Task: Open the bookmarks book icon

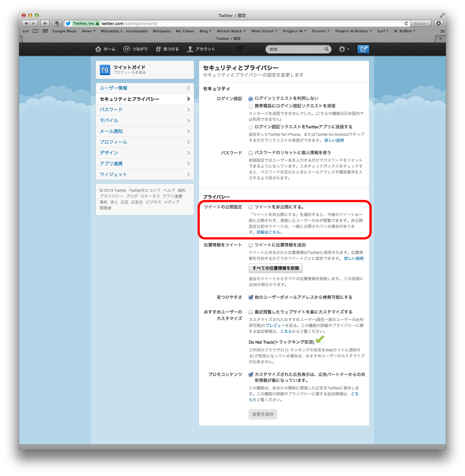Action: click(35, 31)
